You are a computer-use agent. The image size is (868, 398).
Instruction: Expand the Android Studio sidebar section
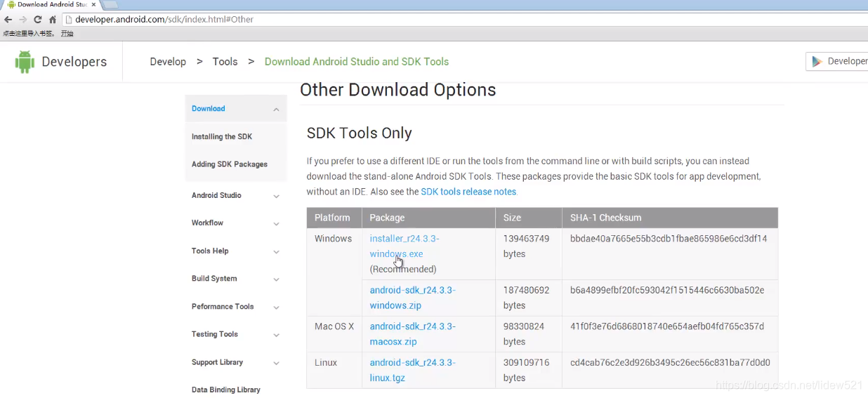click(x=276, y=197)
